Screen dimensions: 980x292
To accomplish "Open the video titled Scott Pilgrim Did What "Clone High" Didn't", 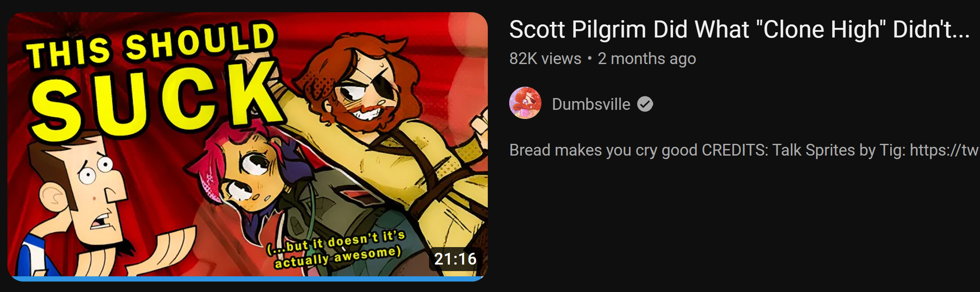I will (x=739, y=30).
